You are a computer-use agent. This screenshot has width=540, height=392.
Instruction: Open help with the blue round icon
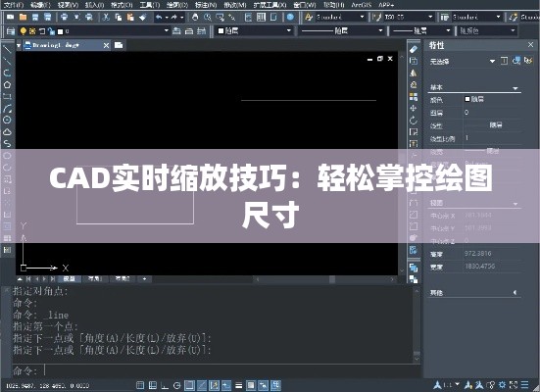[x=290, y=17]
